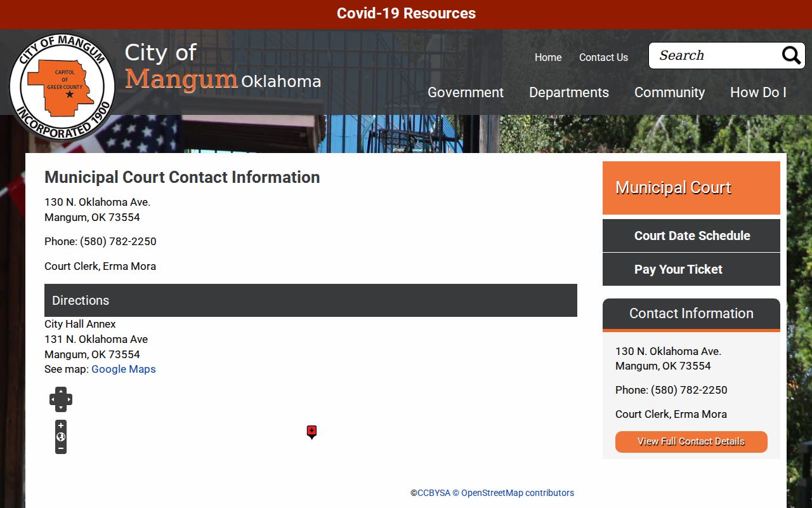The image size is (812, 508).
Task: Open the Contact Us link
Action: [x=603, y=57]
